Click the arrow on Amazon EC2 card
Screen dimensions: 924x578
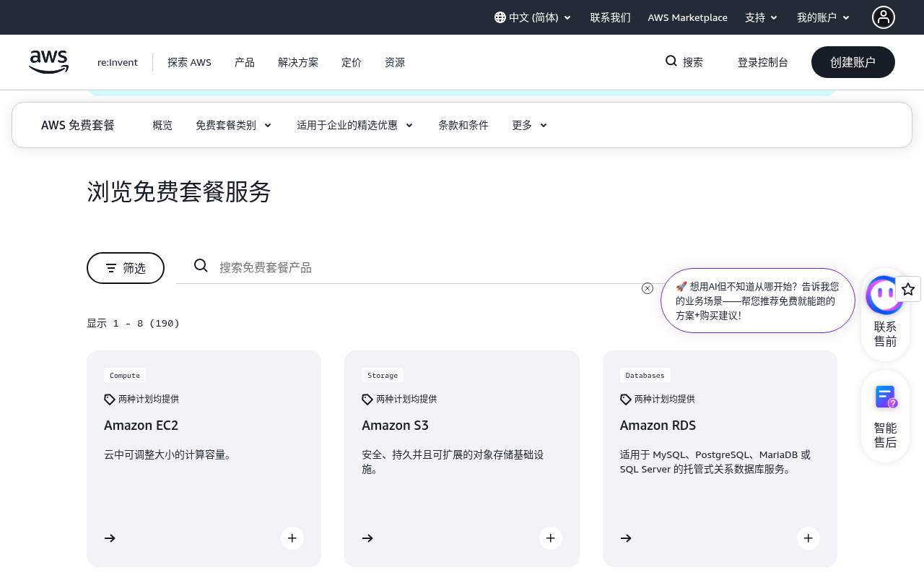(110, 538)
